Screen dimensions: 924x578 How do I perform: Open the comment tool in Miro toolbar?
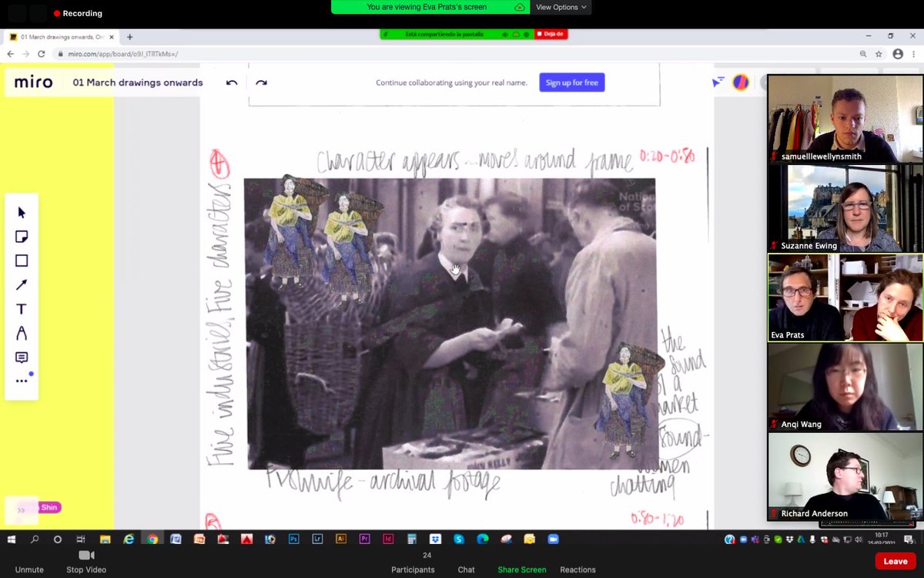[x=22, y=358]
